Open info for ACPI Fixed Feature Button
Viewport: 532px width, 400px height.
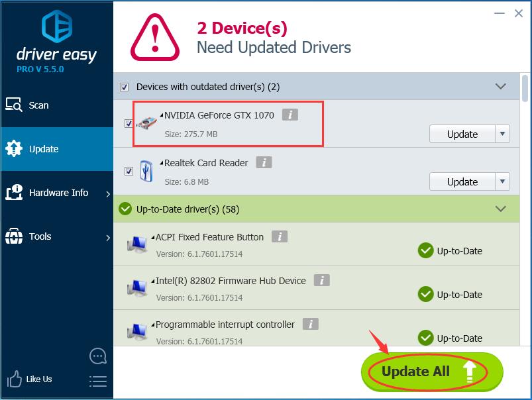point(279,236)
